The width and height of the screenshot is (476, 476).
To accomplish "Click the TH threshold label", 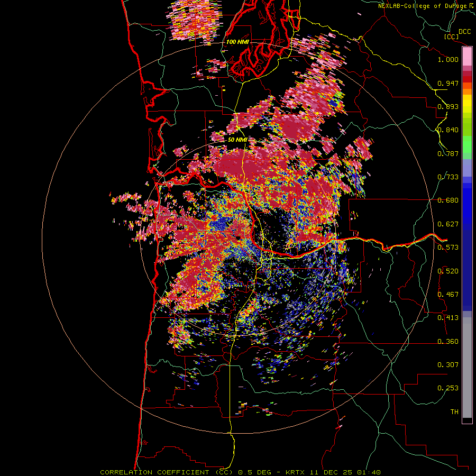I will (x=454, y=412).
